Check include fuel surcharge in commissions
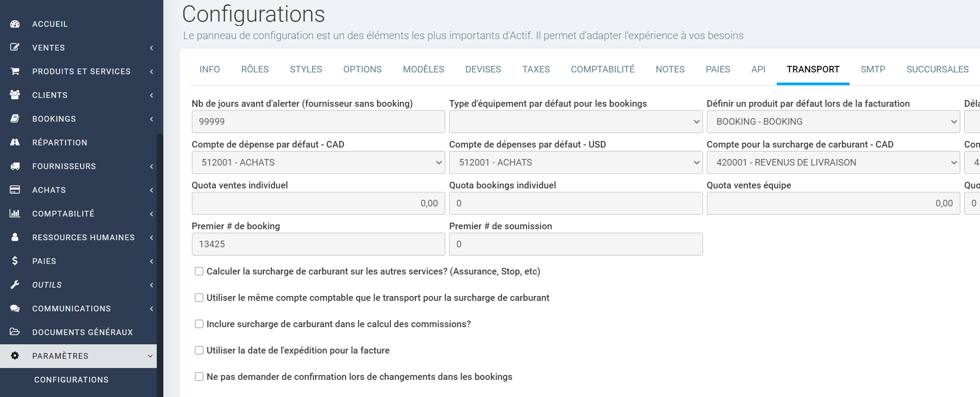 pos(199,324)
